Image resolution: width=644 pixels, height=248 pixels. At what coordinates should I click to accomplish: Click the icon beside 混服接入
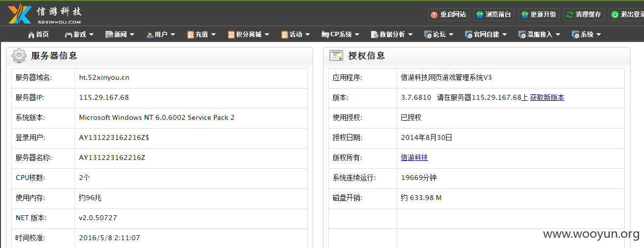[522, 35]
